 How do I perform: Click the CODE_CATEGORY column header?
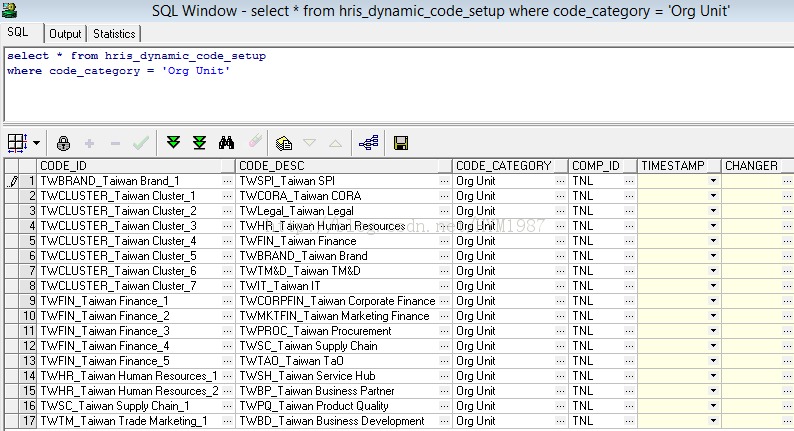click(510, 166)
